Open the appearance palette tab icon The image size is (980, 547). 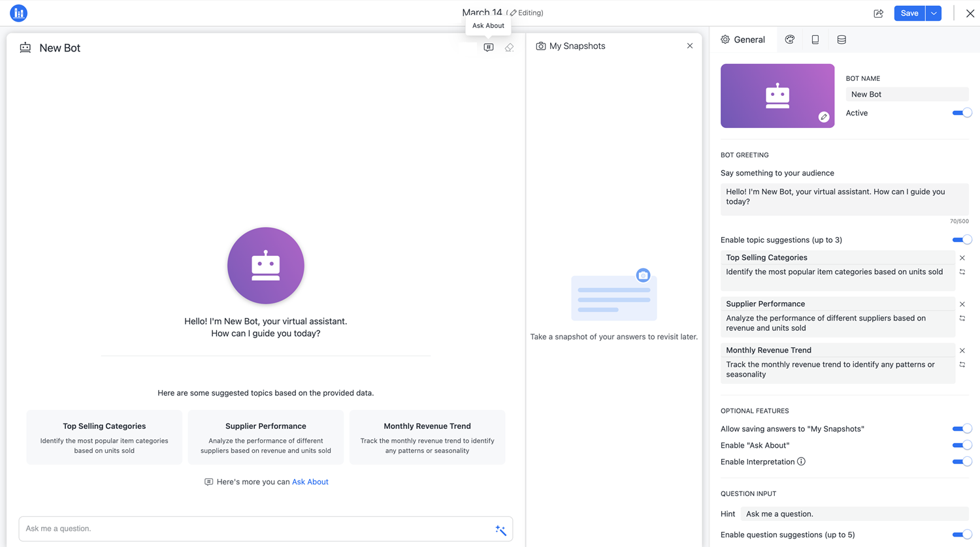tap(789, 40)
